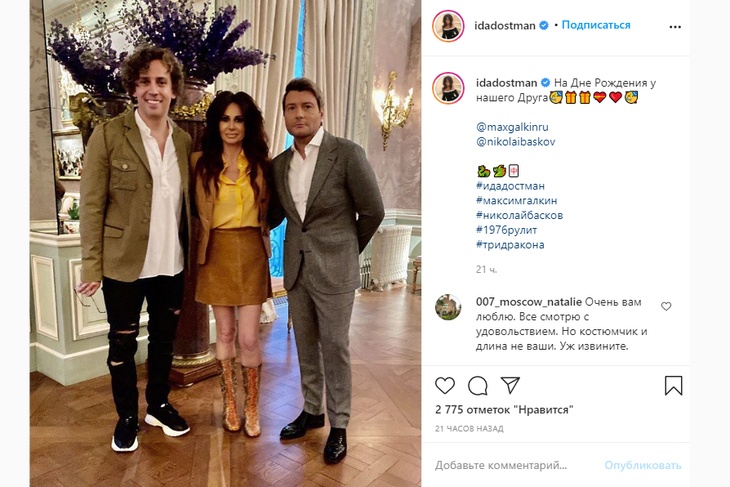Share the post with the paper plane icon
This screenshot has height=487, width=730.
click(510, 385)
